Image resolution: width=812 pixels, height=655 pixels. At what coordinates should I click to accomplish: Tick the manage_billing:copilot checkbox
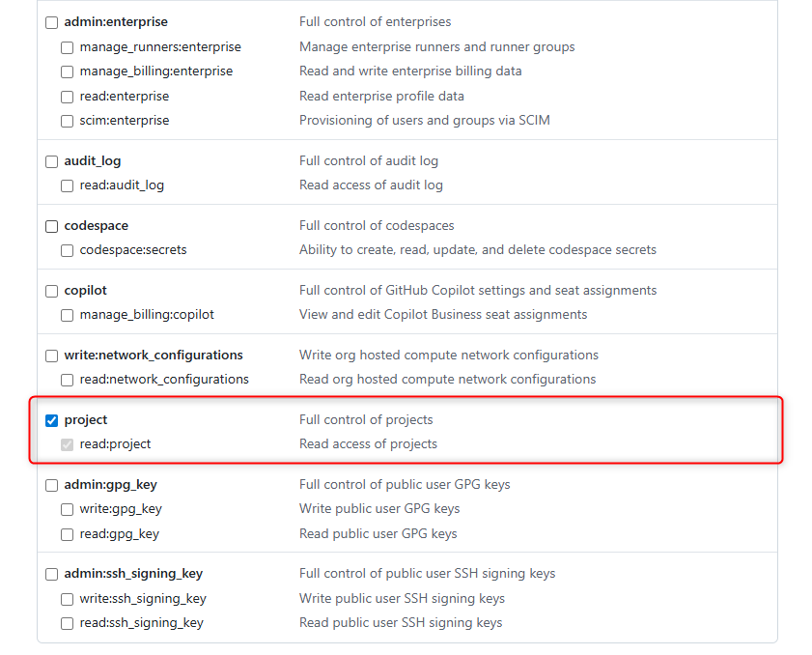click(x=68, y=315)
